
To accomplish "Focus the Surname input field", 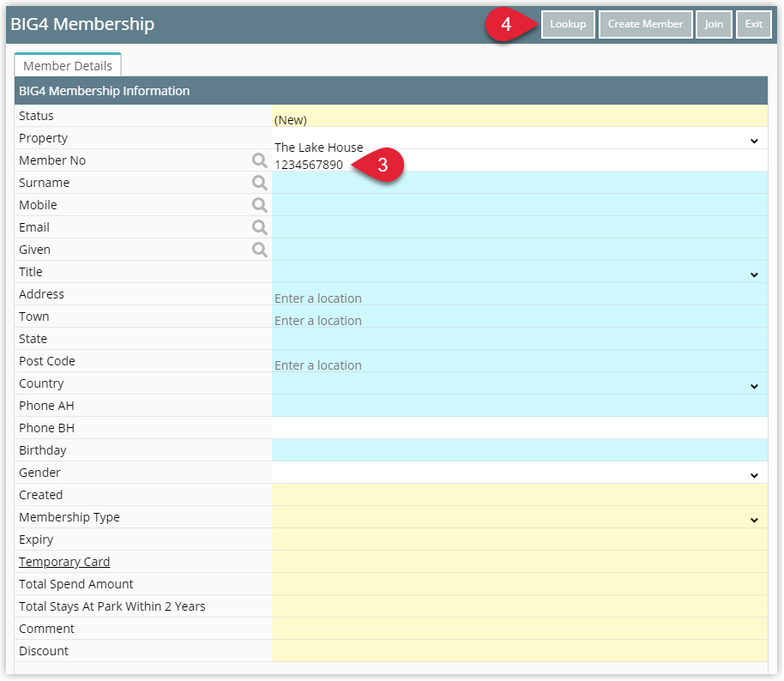I will coord(520,183).
